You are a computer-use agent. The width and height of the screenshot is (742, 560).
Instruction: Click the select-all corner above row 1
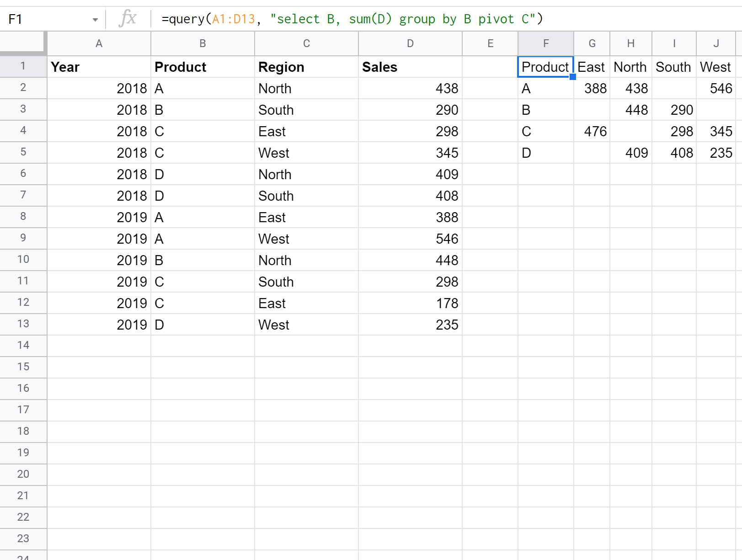coord(23,43)
